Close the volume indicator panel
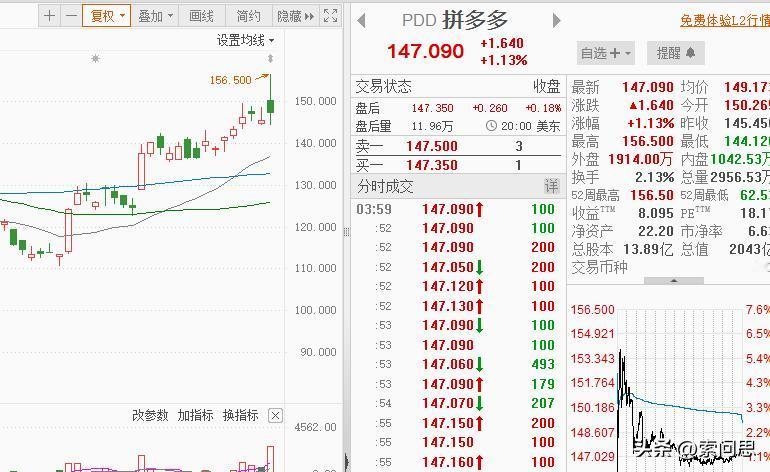This screenshot has width=770, height=472. [x=275, y=416]
